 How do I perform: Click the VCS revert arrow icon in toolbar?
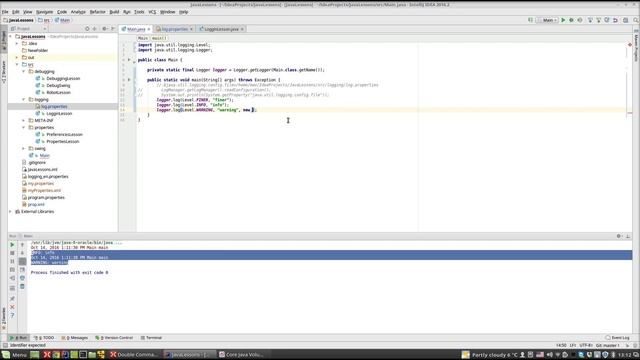(616, 20)
